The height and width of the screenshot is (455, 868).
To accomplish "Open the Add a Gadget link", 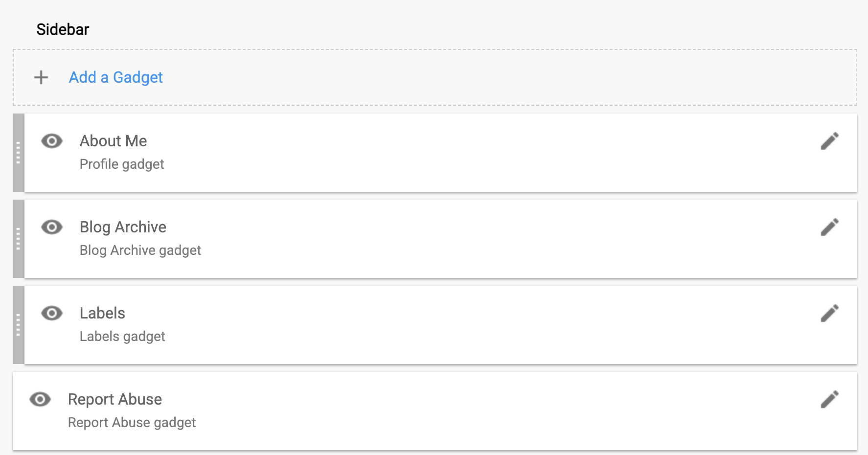I will coord(115,77).
